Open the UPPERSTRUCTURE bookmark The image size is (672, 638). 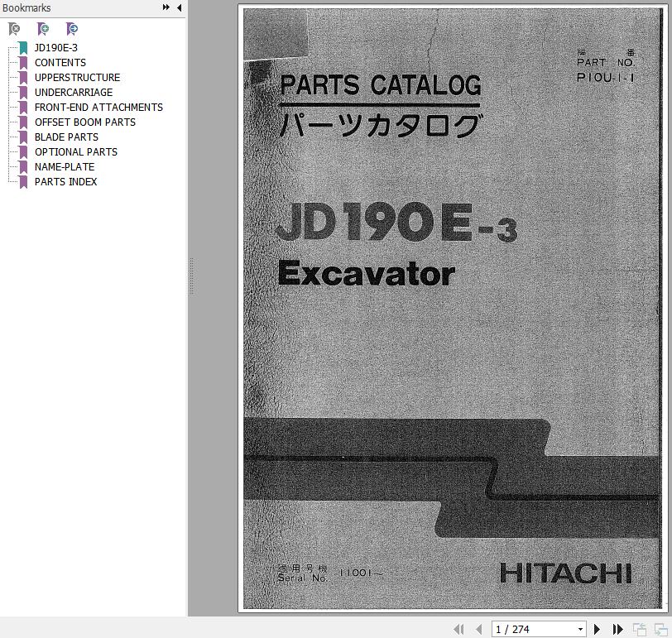point(77,78)
